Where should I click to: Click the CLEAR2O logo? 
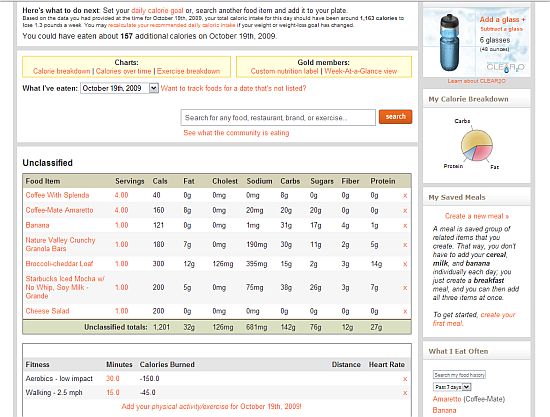point(505,67)
